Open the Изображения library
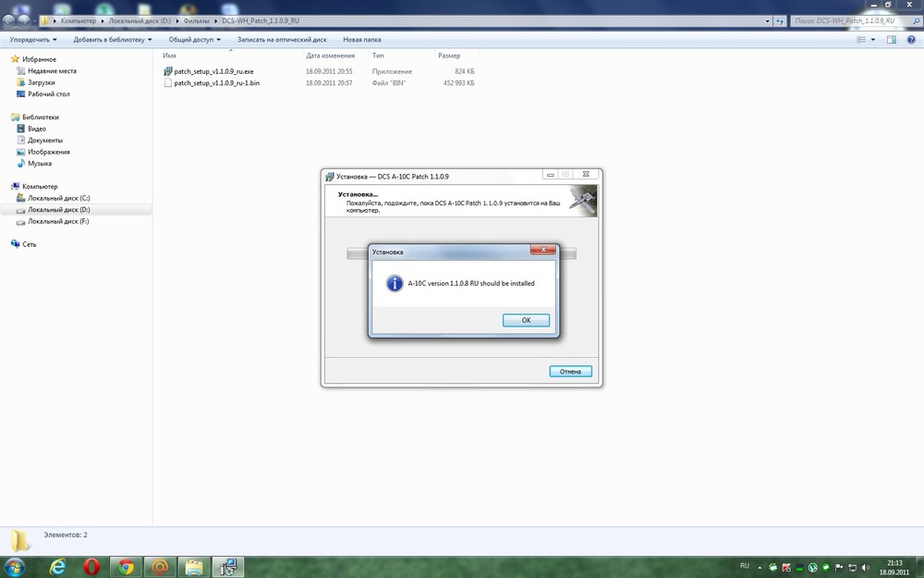 (x=48, y=152)
